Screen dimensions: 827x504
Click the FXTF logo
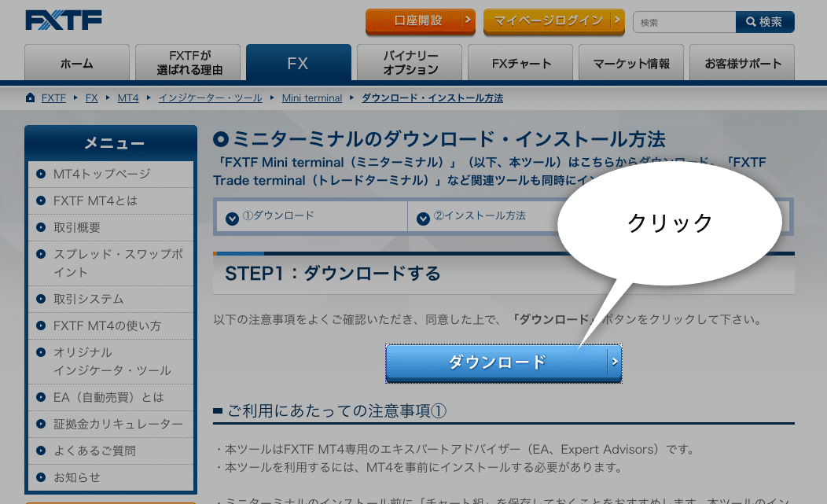[x=64, y=20]
